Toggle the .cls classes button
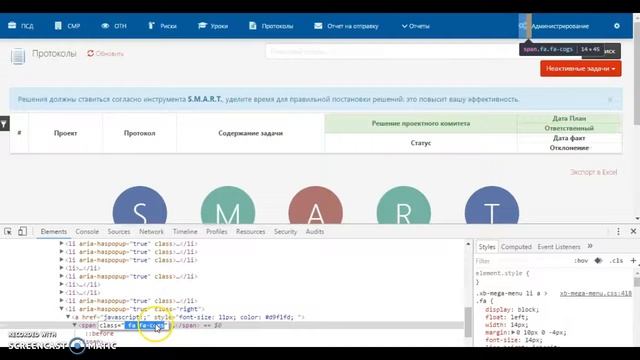 [x=616, y=261]
